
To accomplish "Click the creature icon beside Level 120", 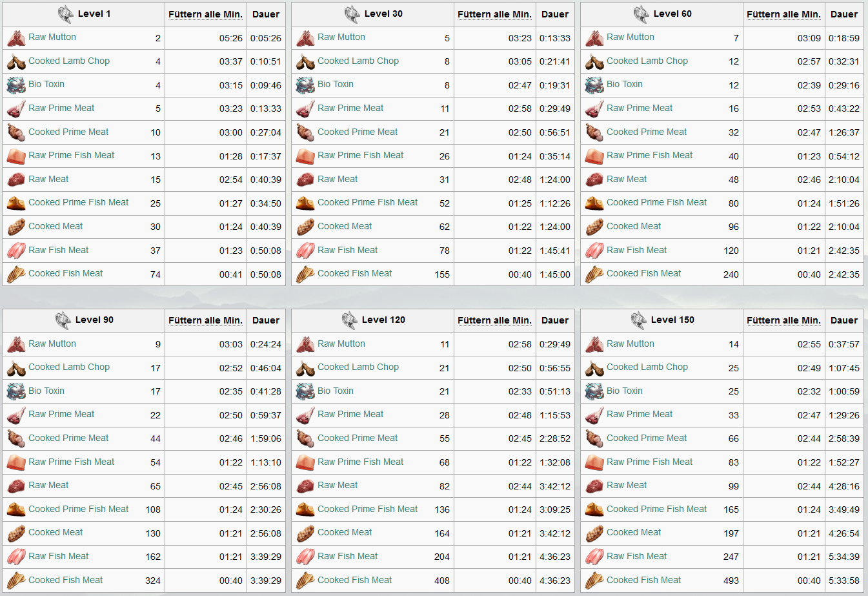I will tap(349, 320).
